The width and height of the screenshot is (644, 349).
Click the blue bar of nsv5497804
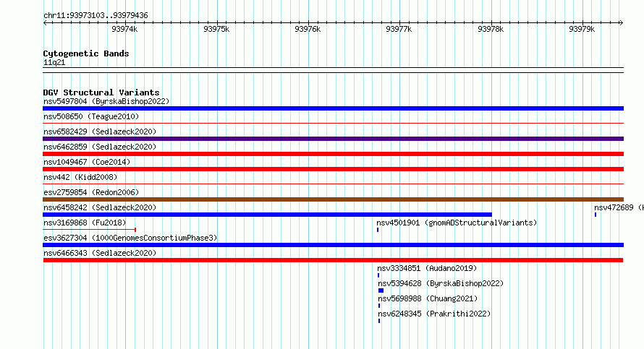[333, 108]
